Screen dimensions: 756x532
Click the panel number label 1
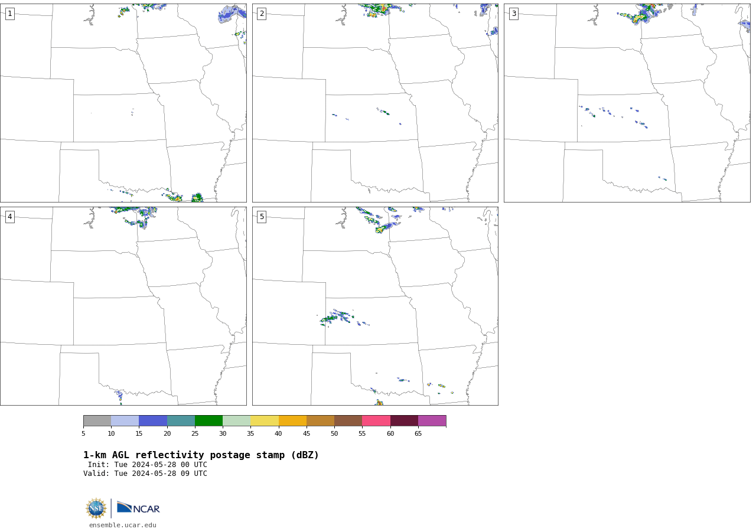coord(9,14)
